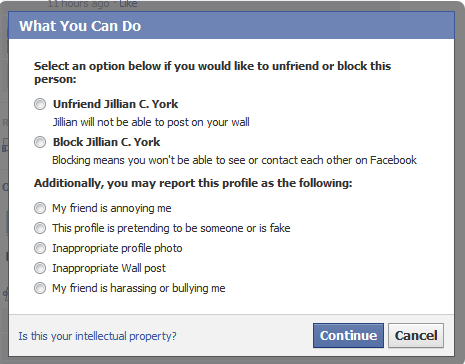Choose the 'My friend is annoying me' radio button
The height and width of the screenshot is (364, 465).
(40, 208)
